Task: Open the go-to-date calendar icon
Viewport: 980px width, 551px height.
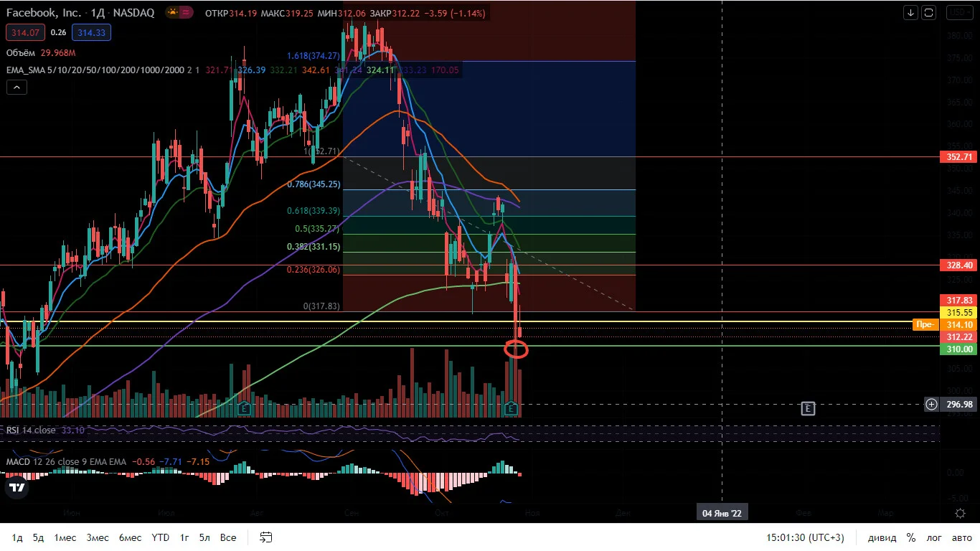Action: pyautogui.click(x=266, y=537)
